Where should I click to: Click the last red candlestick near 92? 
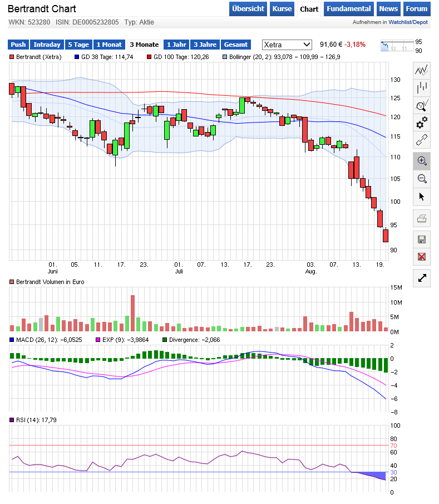386,236
